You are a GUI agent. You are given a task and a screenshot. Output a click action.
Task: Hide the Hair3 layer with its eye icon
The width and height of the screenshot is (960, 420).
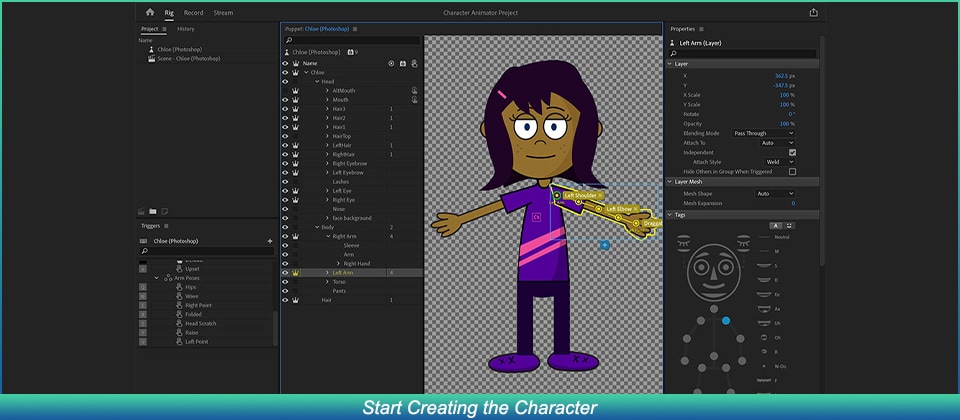[285, 109]
